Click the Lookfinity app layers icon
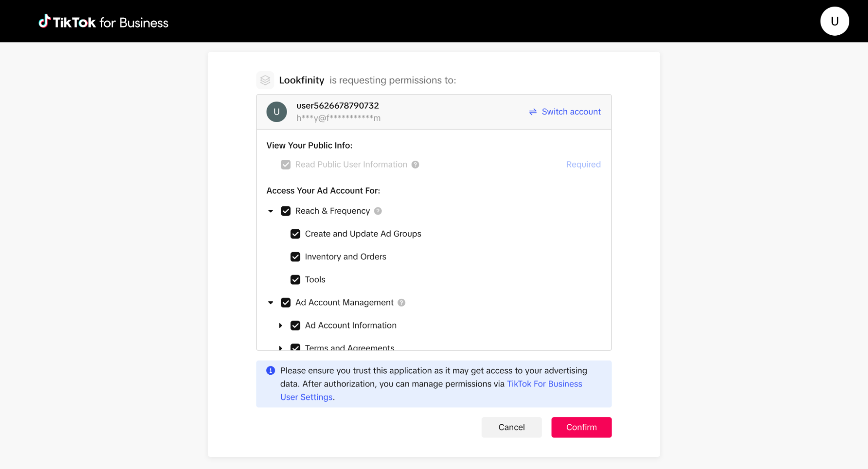Image resolution: width=868 pixels, height=469 pixels. [265, 80]
